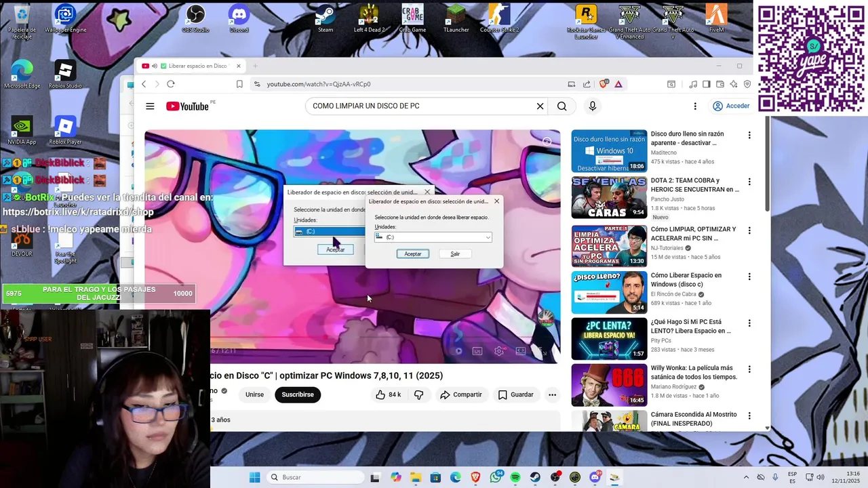Click the YouTube search input field
This screenshot has width=868, height=488.
pos(420,106)
